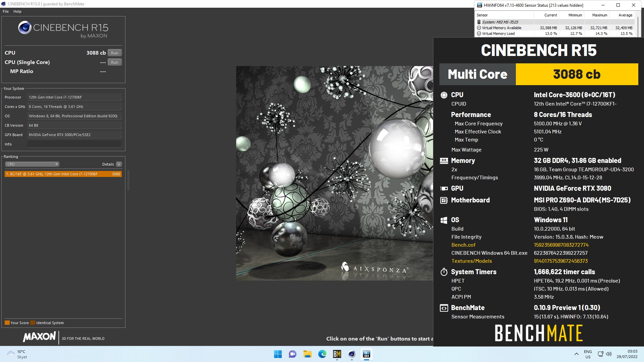The height and width of the screenshot is (362, 644).
Task: Click the Maximum column header in HWiNFO
Action: pyautogui.click(x=596, y=15)
